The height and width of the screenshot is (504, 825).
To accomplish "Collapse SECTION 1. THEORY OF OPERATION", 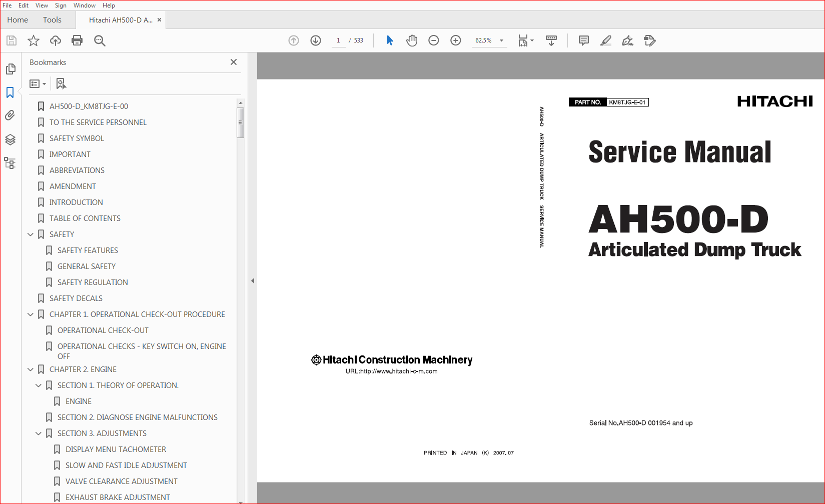I will (x=39, y=385).
